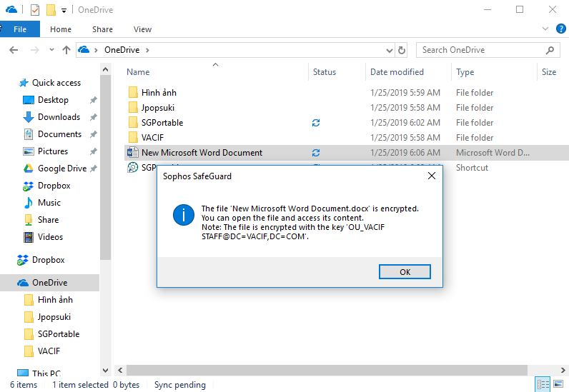Viewport: 569px width, 392px height.
Task: Open Jpopsuki under OneDrive in navigation pane
Action: click(54, 317)
